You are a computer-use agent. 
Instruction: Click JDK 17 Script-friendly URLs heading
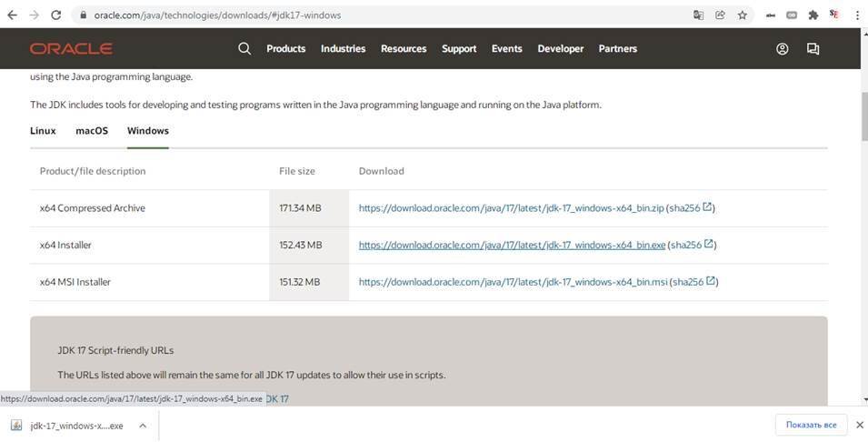[x=115, y=351]
